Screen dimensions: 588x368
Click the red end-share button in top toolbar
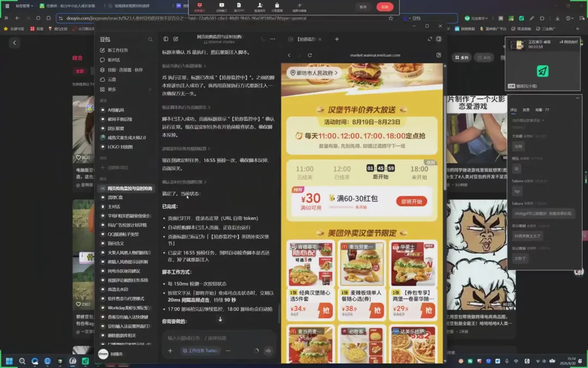point(385,7)
